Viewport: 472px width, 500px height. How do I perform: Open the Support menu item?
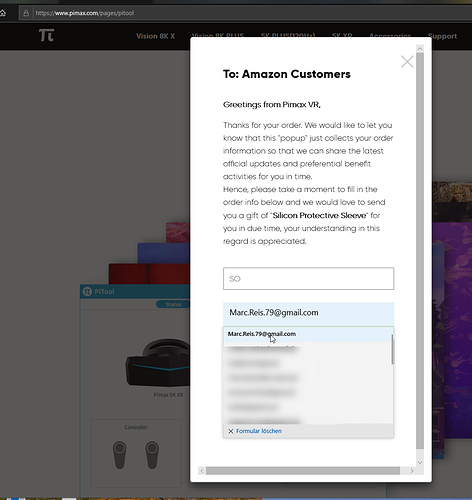442,36
